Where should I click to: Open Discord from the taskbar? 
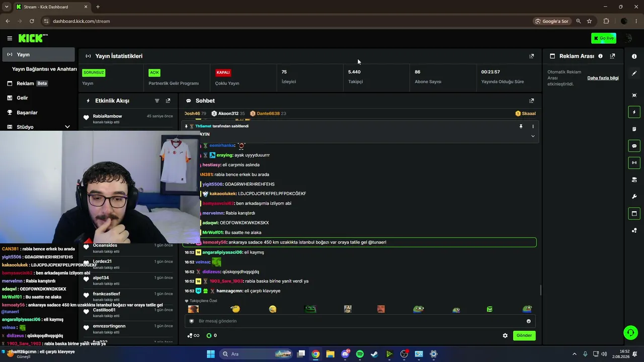tap(345, 354)
